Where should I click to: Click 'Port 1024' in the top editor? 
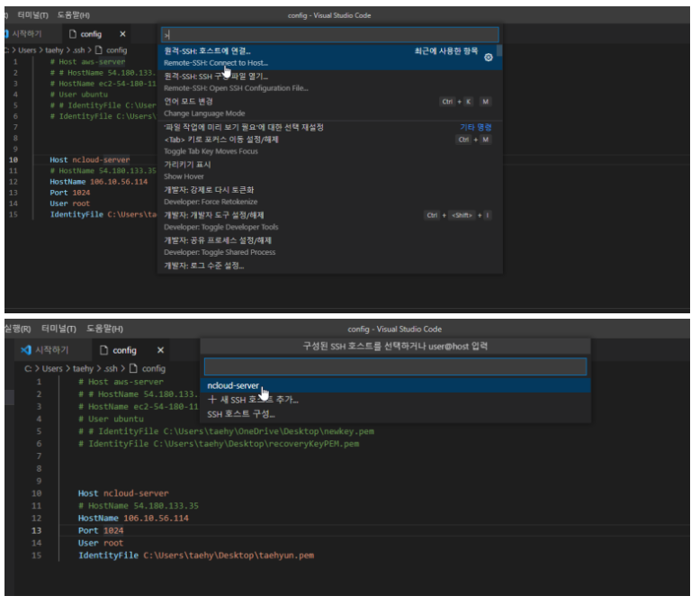[70, 193]
